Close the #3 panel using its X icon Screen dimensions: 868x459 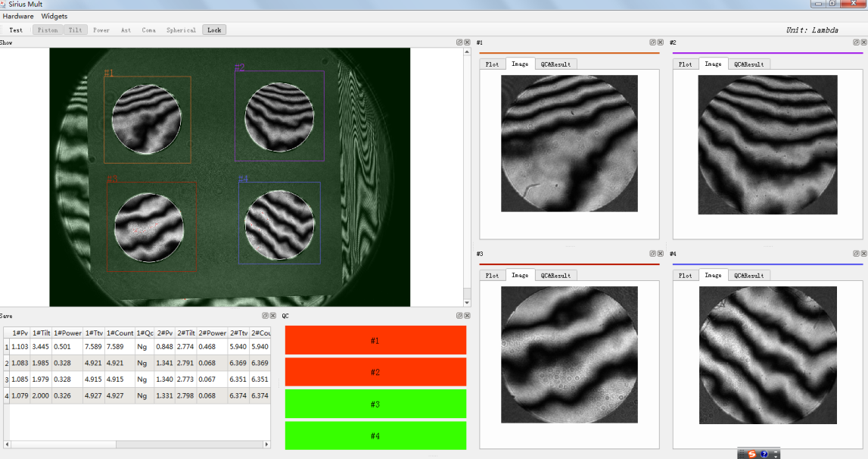click(x=661, y=254)
